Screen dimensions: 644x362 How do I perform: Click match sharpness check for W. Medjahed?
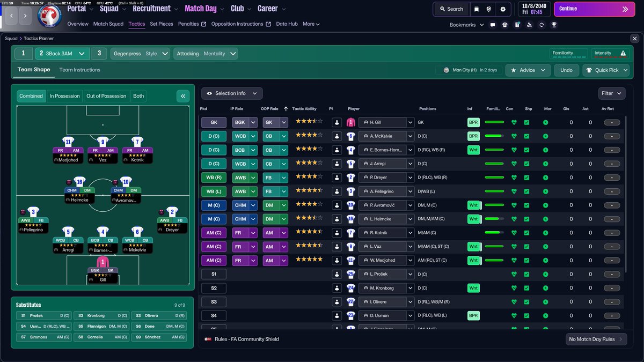[526, 260]
